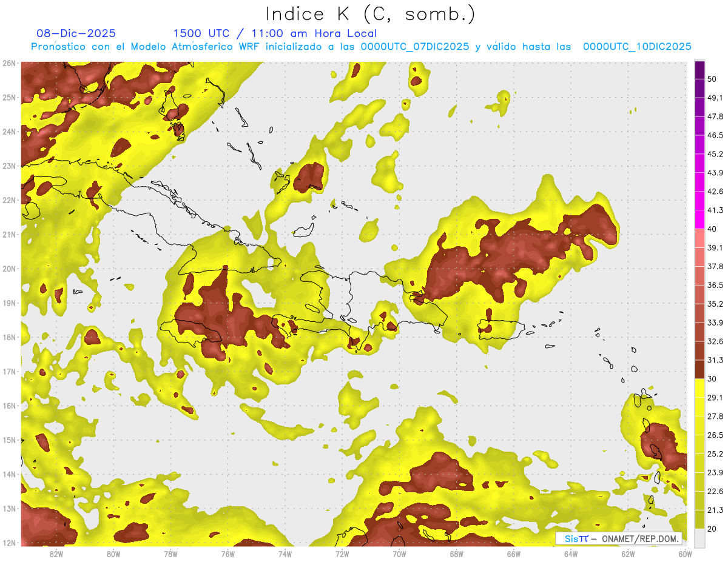Click the '78W' longitude axis label
Image resolution: width=728 pixels, height=562 pixels.
(x=170, y=554)
